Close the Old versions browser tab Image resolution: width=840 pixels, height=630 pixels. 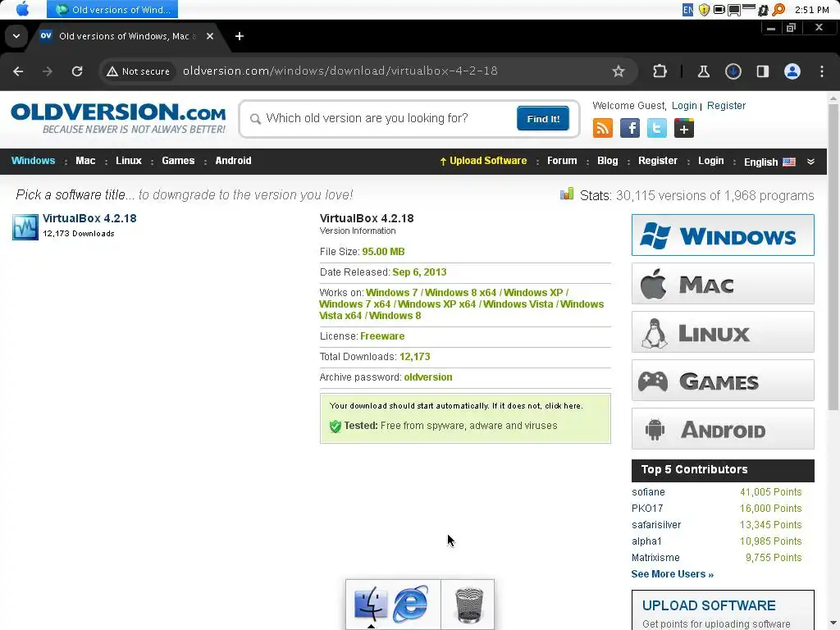pos(210,36)
